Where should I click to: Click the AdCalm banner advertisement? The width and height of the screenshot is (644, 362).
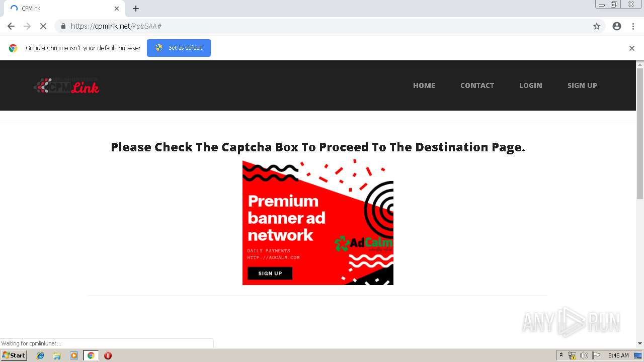click(318, 222)
